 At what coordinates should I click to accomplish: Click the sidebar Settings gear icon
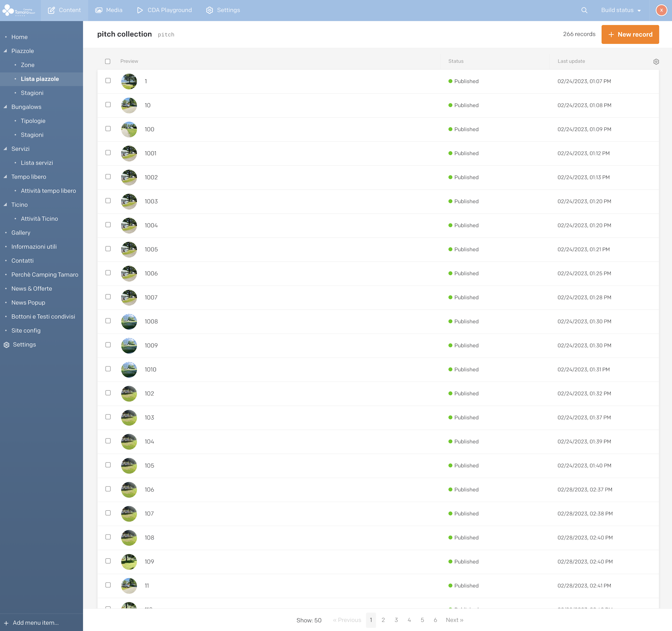6,345
